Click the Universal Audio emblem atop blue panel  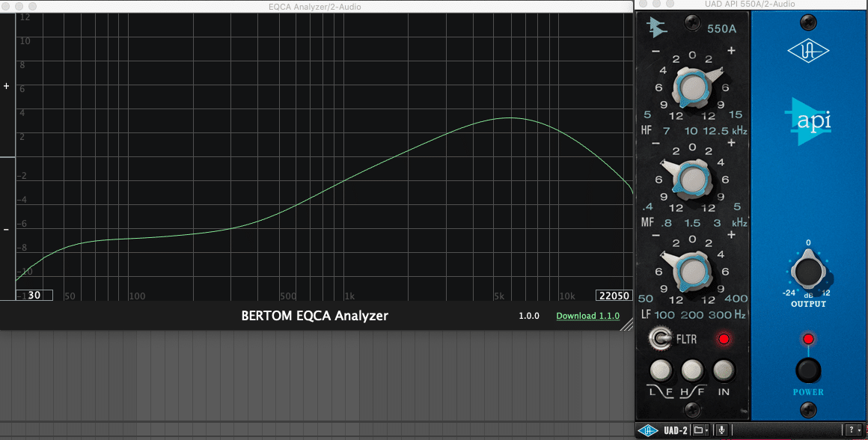point(808,51)
